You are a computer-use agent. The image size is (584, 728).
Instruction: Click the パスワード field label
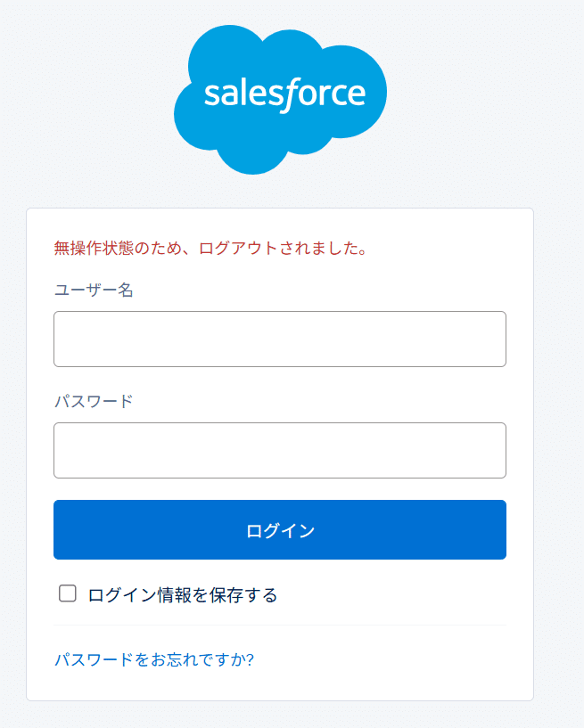94,401
